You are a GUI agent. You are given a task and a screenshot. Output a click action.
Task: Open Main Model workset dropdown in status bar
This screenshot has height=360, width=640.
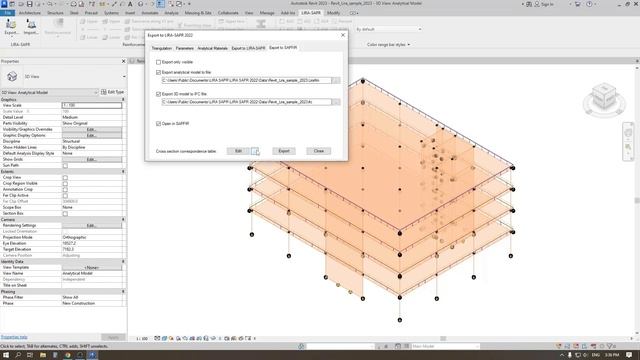tap(445, 346)
